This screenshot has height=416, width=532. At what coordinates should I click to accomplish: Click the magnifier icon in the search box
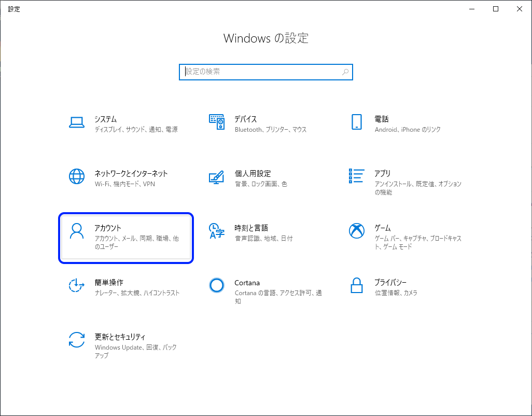pyautogui.click(x=345, y=72)
